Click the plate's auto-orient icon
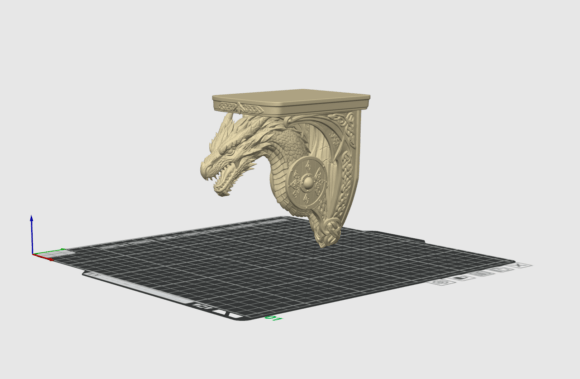The width and height of the screenshot is (580, 379). click(x=501, y=270)
